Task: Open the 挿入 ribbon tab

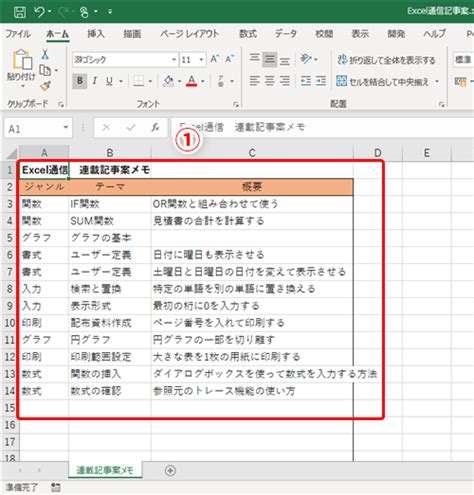Action: pos(96,34)
